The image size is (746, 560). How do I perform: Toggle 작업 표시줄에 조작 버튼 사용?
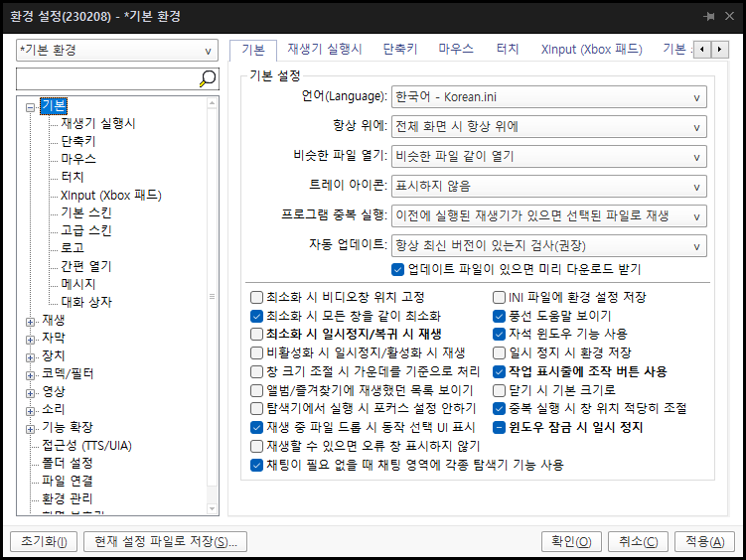pyautogui.click(x=499, y=371)
